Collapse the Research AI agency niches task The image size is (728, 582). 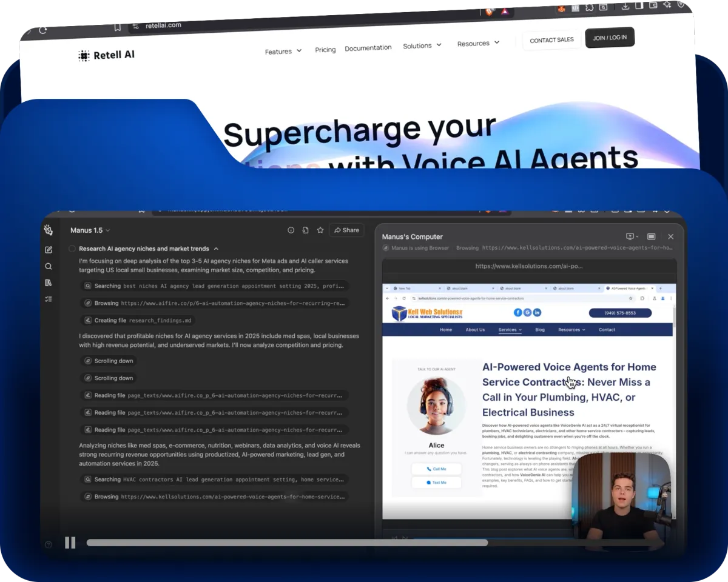pyautogui.click(x=216, y=249)
